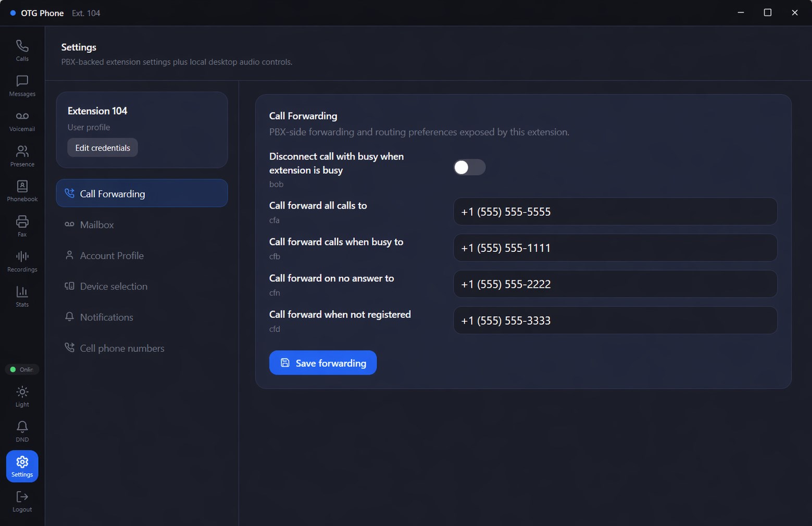Switch to Light theme
This screenshot has height=526, width=812.
pos(22,396)
